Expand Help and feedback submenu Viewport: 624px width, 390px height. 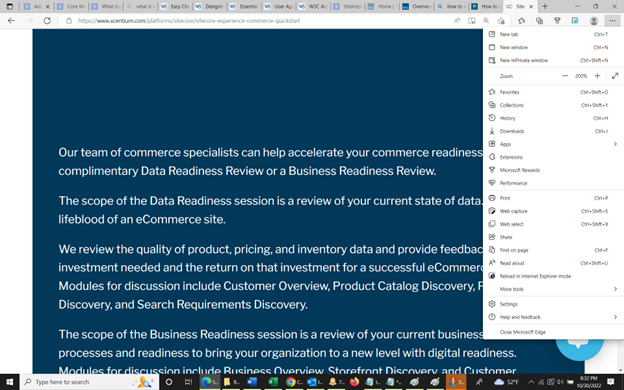(x=553, y=317)
